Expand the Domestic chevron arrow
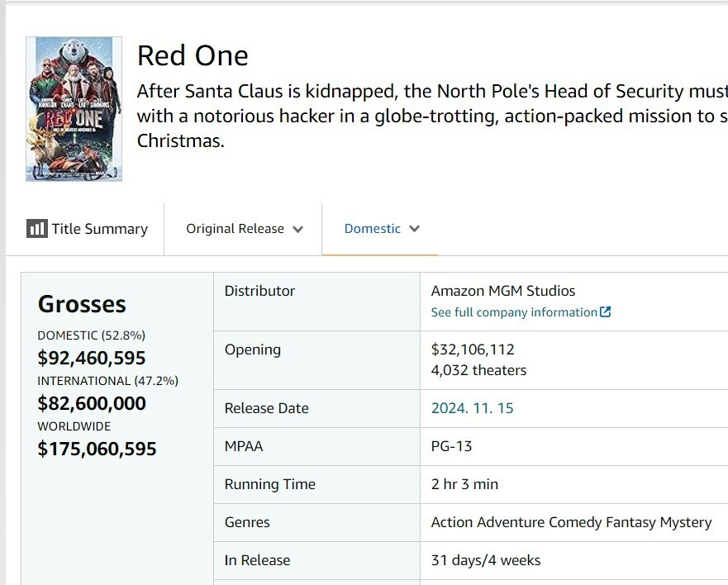This screenshot has height=585, width=728. point(415,229)
